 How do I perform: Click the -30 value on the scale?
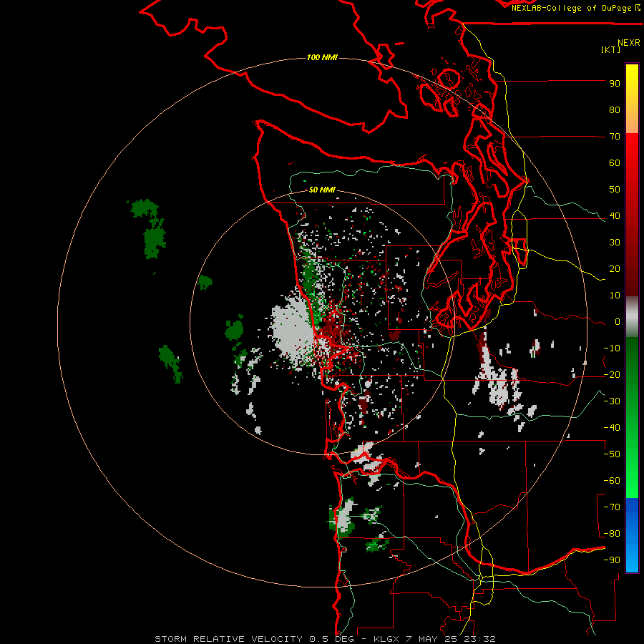pos(612,401)
